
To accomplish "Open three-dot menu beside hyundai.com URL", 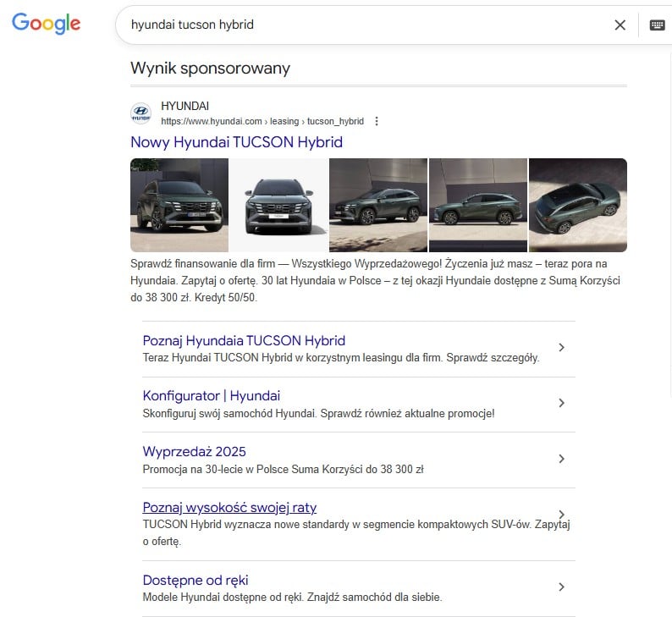I will coord(377,121).
